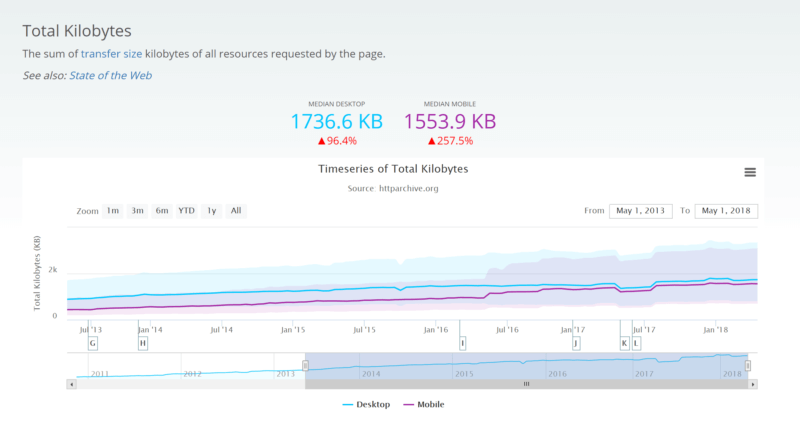Screen dimensions: 800x421
Task: Select timeline flag G
Action: [x=92, y=343]
